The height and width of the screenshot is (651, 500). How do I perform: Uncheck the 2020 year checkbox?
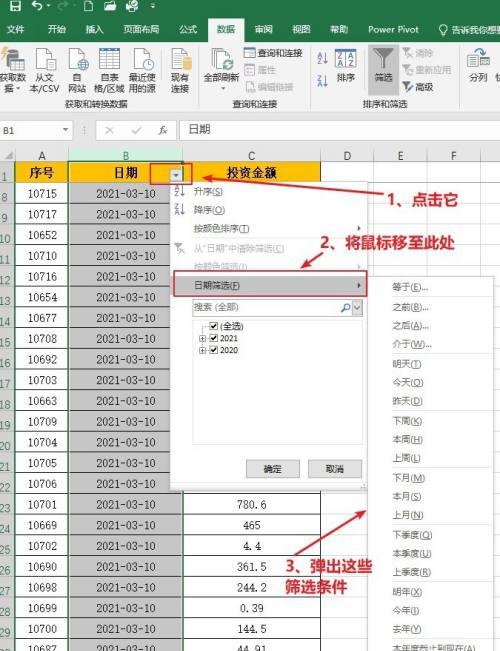(x=213, y=350)
